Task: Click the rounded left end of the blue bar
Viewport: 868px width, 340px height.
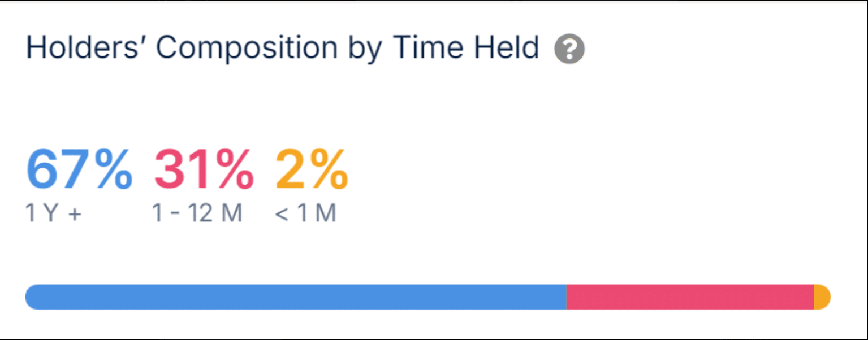Action: tap(33, 297)
